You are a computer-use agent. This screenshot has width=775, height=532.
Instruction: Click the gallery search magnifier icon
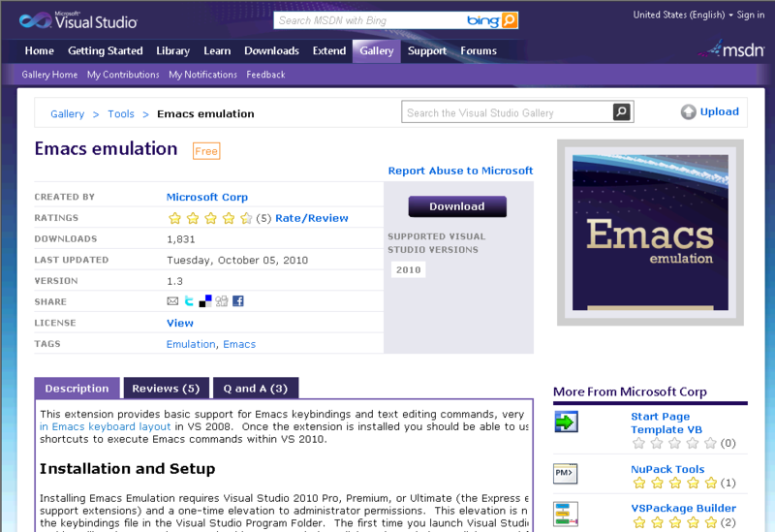tap(621, 112)
